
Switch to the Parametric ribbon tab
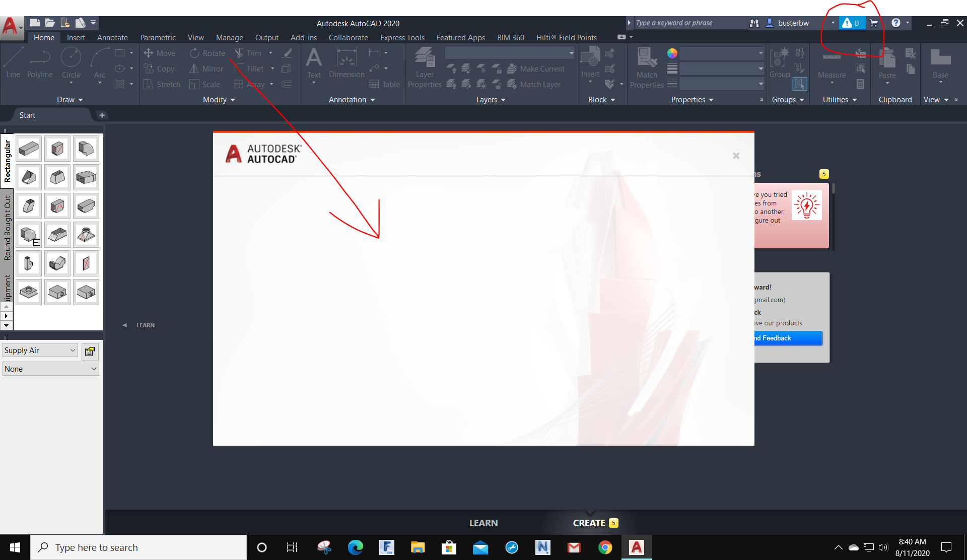(x=158, y=37)
